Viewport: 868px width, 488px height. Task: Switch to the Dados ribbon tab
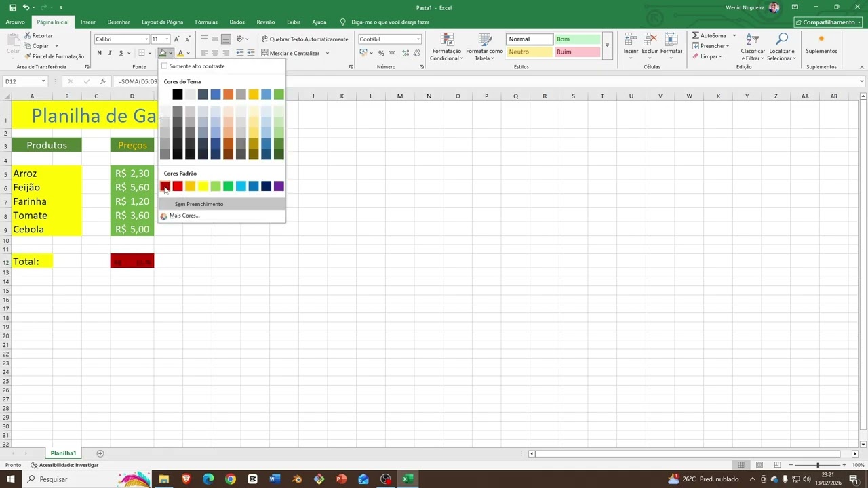click(237, 22)
